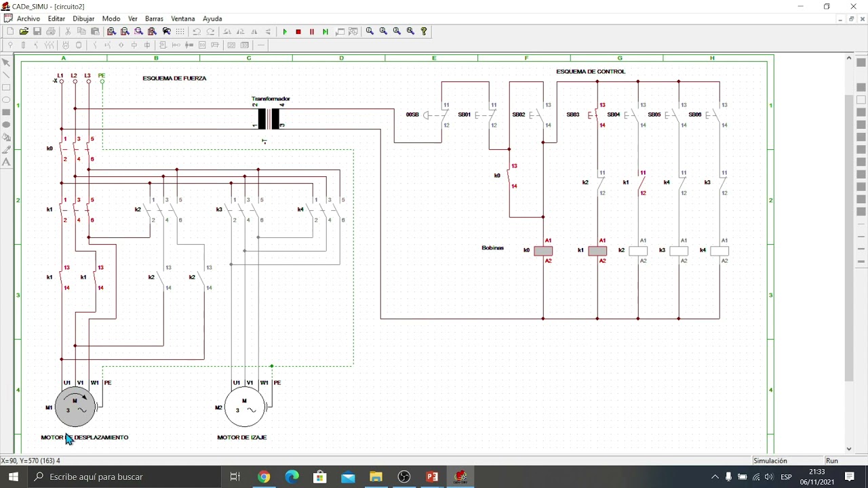Toggle push button SB05 contact
Viewport: 868px width, 488px height.
[675, 115]
